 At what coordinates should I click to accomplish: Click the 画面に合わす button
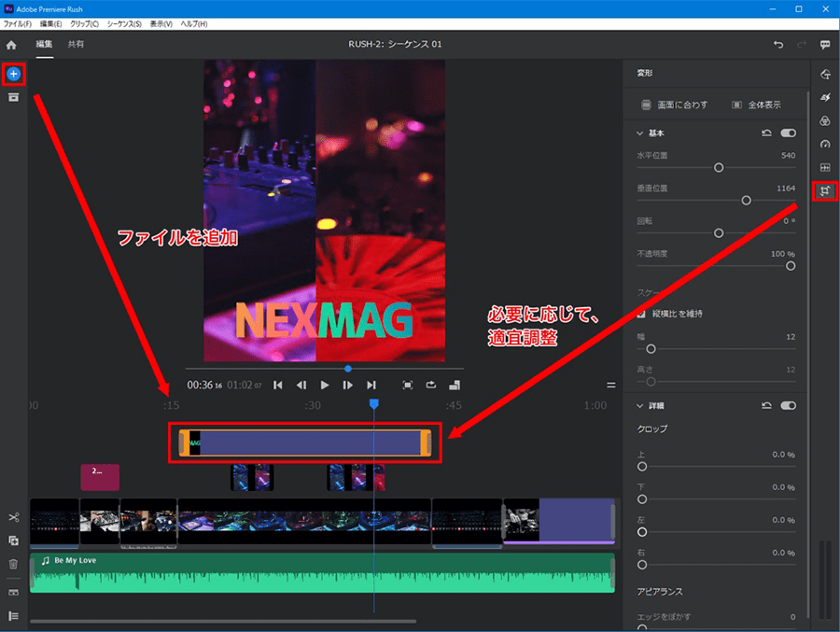675,105
